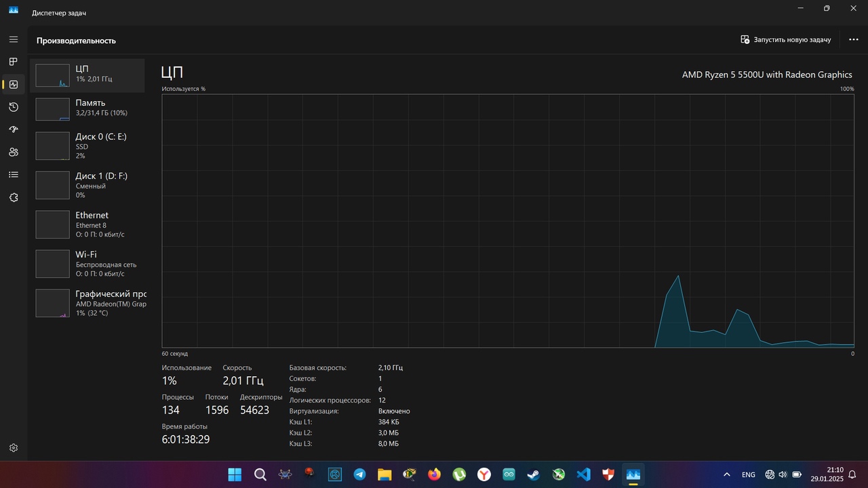The width and height of the screenshot is (868, 488).
Task: Click the Wi-Fi mini graph thumbnail
Action: (52, 264)
